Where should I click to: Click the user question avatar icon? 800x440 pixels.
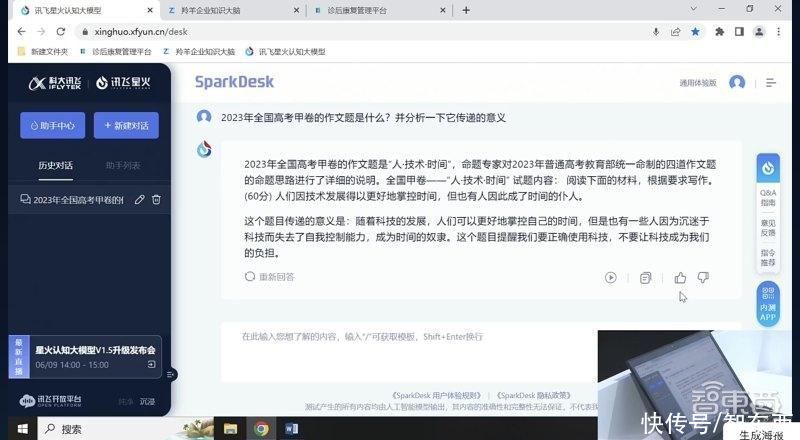point(204,117)
